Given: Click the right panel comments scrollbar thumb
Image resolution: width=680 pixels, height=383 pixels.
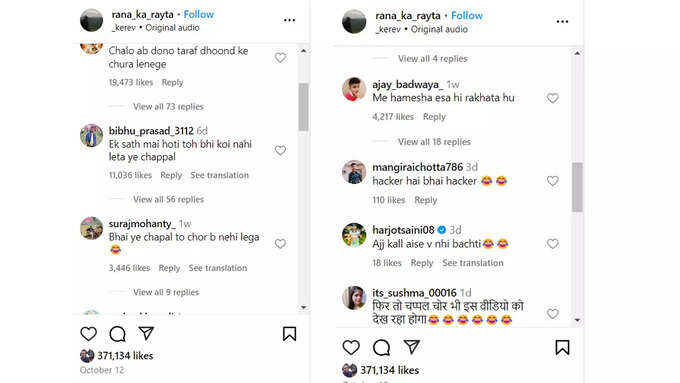Looking at the screenshot, I should 577,187.
